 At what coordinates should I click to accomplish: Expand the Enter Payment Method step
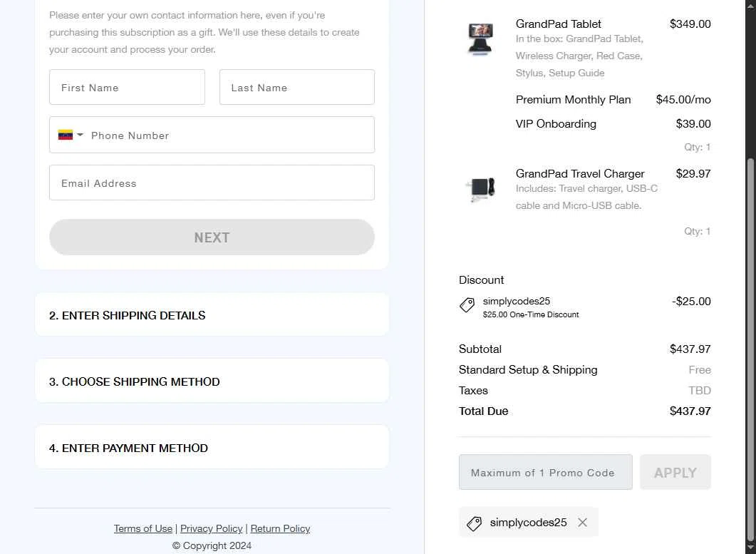pyautogui.click(x=212, y=447)
